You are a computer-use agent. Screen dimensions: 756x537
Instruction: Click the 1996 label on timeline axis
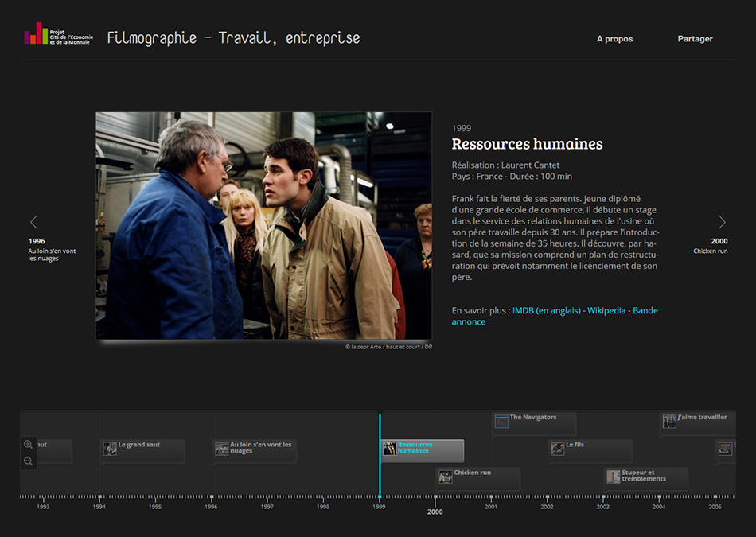211,507
